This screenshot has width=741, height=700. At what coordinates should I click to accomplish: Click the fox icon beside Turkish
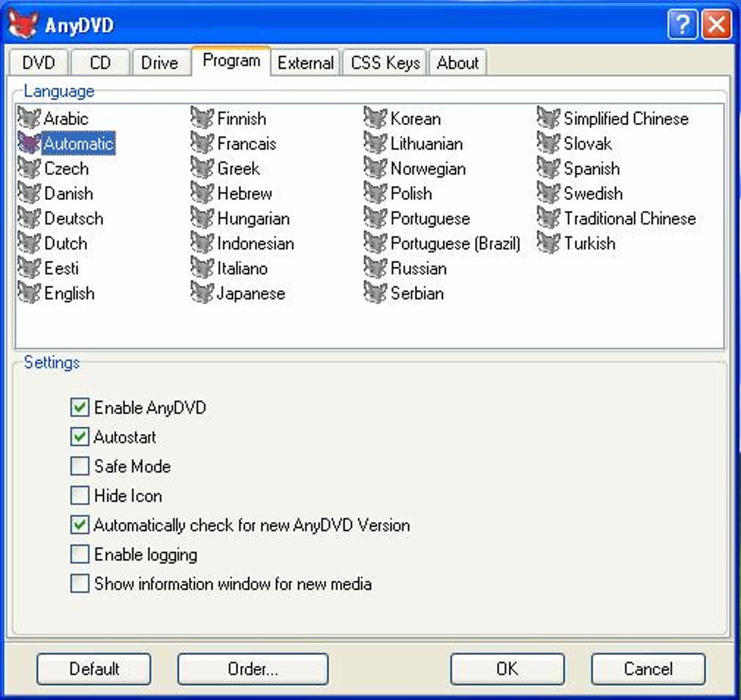[548, 243]
